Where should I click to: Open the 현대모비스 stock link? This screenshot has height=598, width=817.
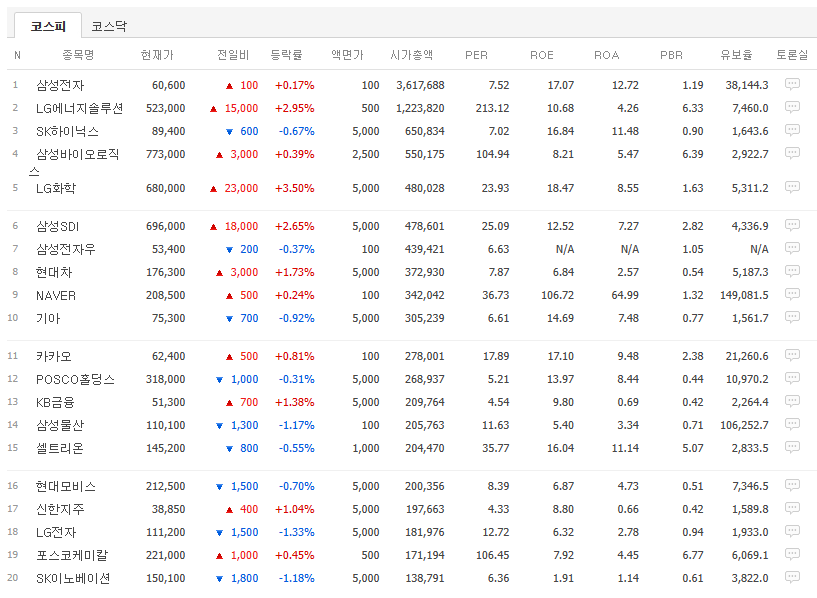66,486
